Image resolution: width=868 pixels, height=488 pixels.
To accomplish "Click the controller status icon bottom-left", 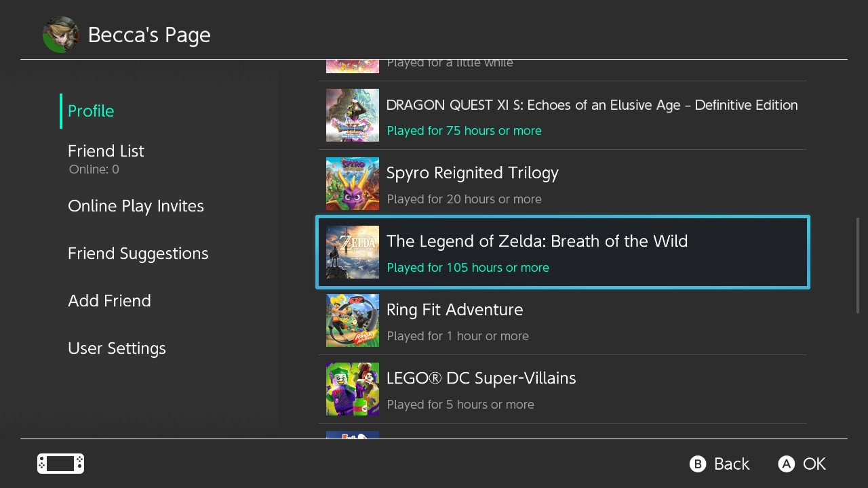I will pos(60,464).
